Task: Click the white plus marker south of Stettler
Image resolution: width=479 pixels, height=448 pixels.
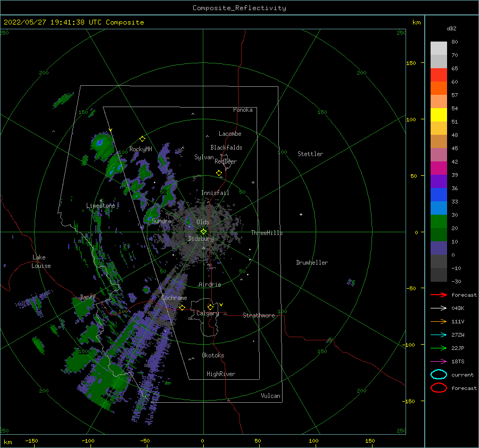Action: [301, 214]
